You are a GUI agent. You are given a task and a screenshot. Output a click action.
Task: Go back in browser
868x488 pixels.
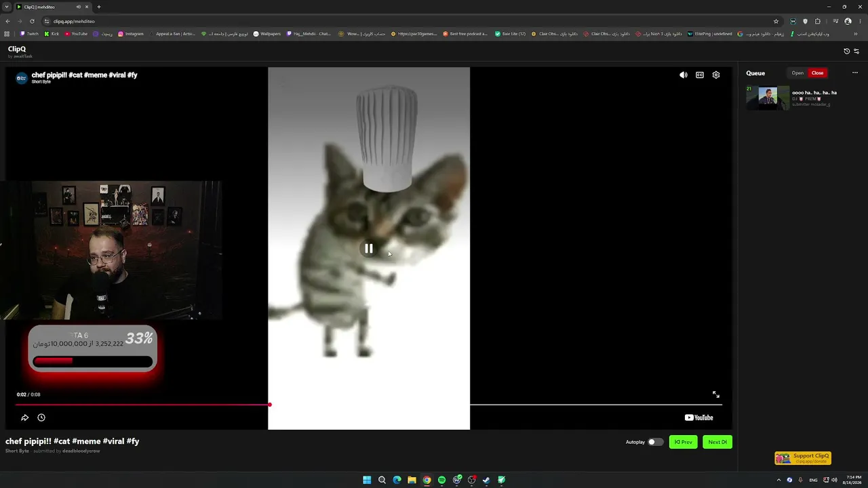(x=7, y=21)
